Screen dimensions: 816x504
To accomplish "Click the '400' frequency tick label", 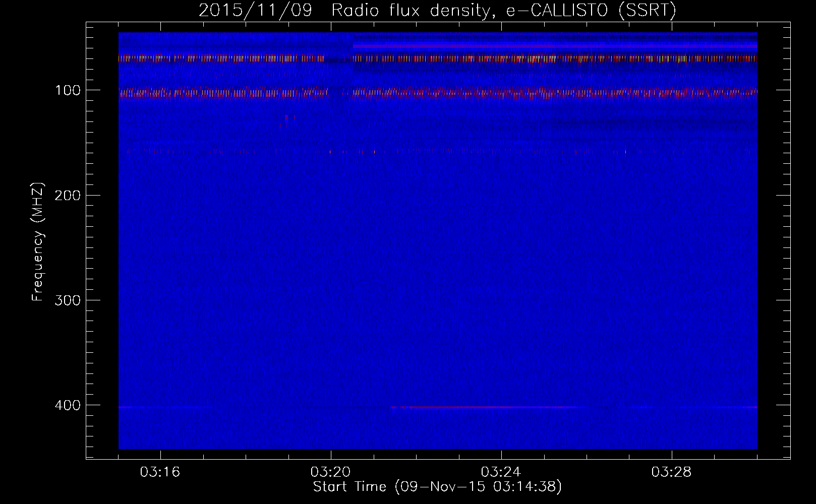I will click(x=68, y=405).
